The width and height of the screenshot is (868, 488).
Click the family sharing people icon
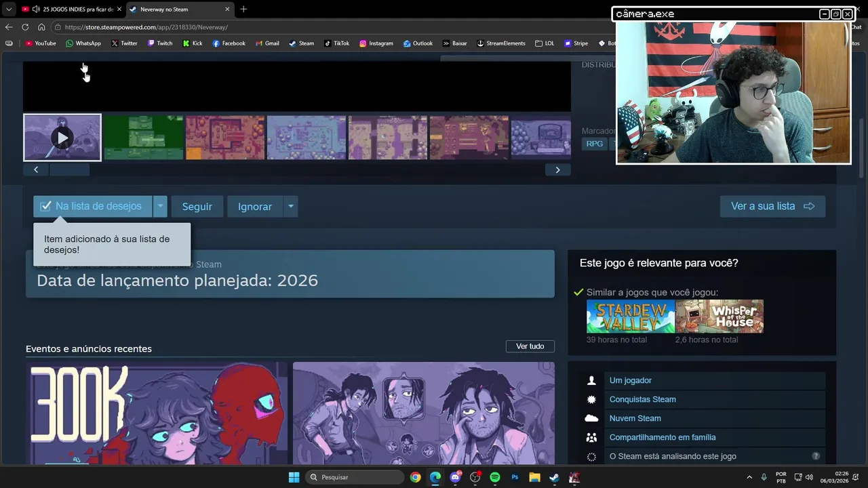(591, 437)
